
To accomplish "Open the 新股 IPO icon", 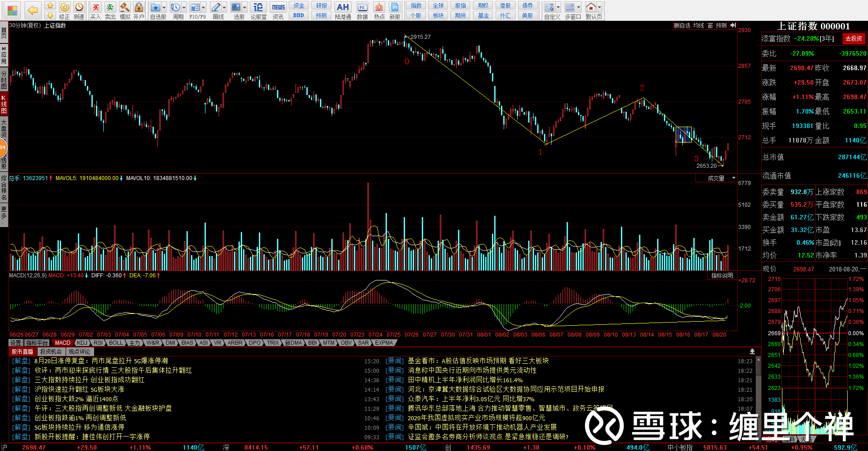I will click(395, 7).
